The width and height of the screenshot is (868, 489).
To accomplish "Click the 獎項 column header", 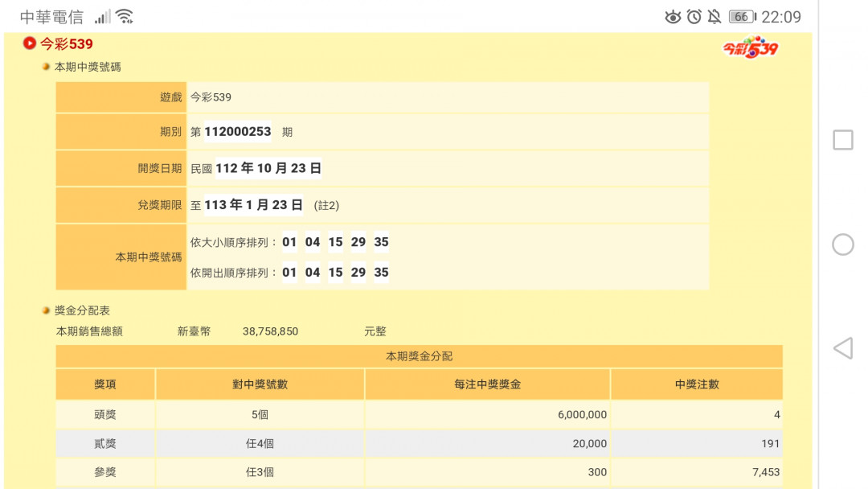I will point(105,384).
